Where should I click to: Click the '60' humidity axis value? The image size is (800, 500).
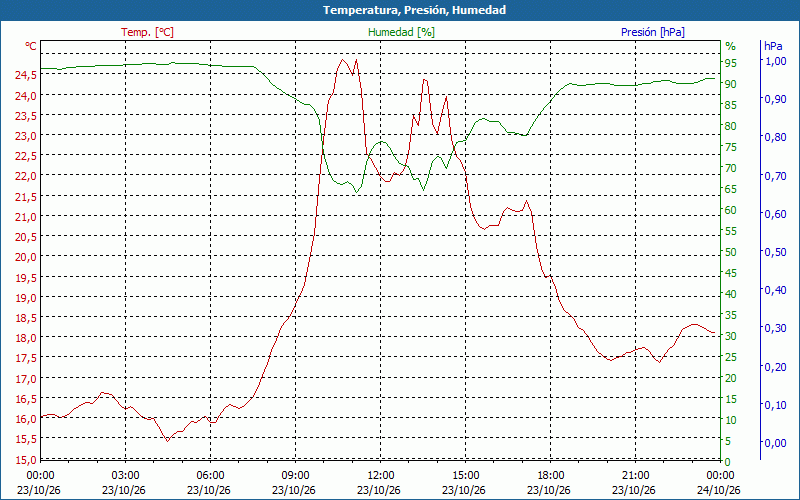pos(731,210)
